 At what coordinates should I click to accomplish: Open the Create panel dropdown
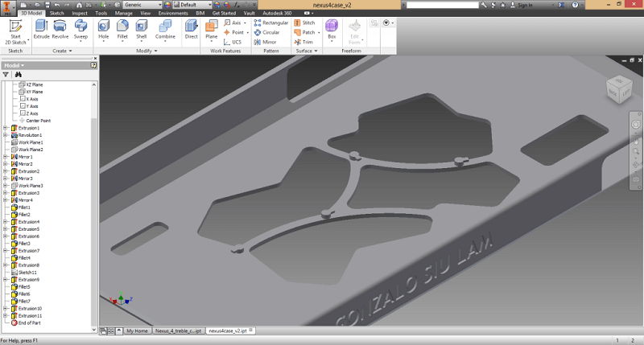[62, 51]
